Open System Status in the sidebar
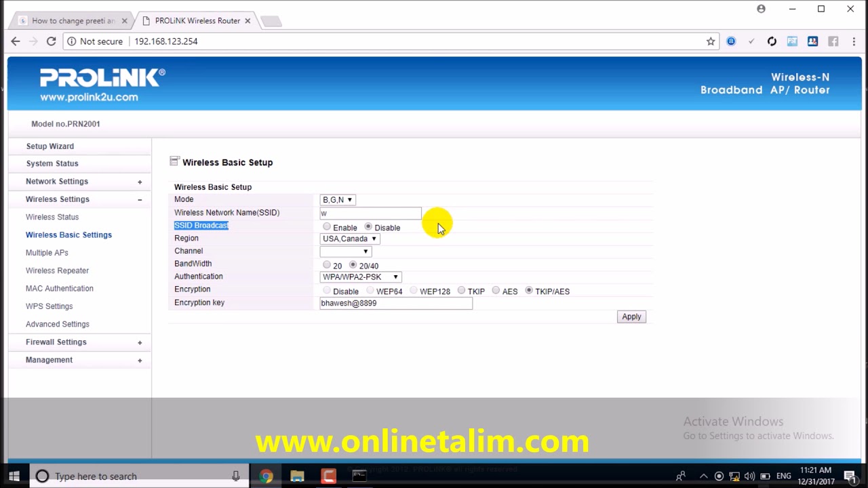The height and width of the screenshot is (488, 868). [52, 163]
